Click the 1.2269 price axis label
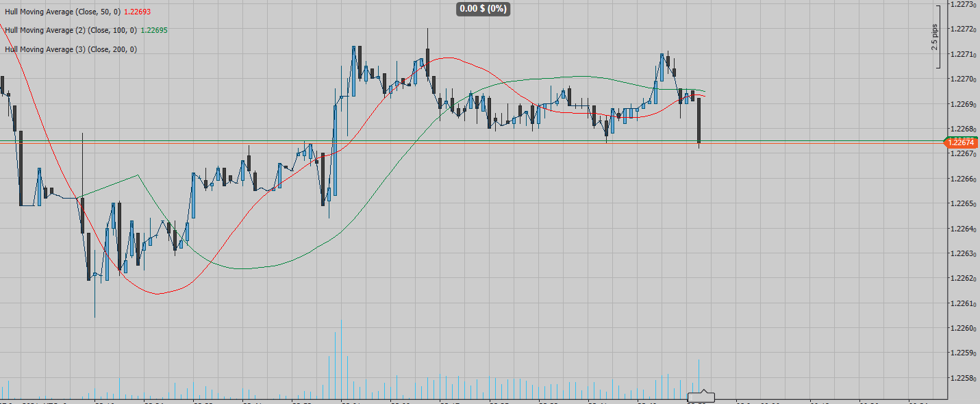 tap(963, 104)
